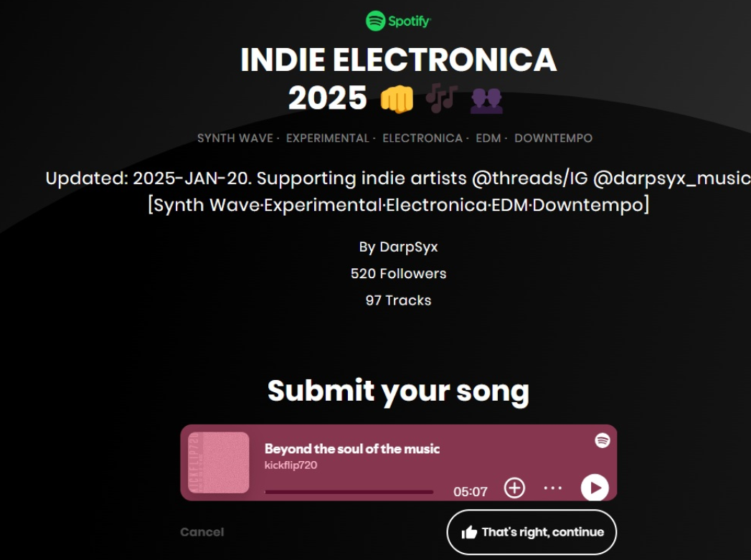Open the three-dots more options menu
The height and width of the screenshot is (560, 751).
click(x=552, y=488)
